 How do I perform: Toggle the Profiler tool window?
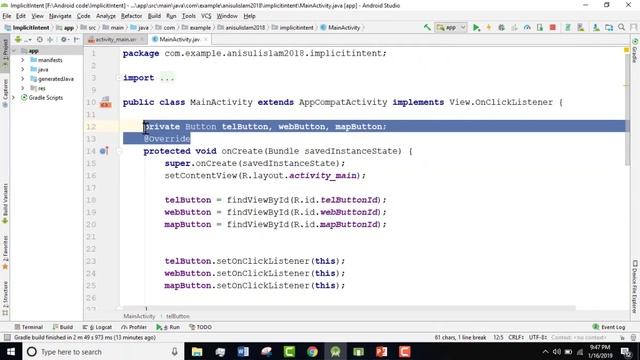(134, 327)
